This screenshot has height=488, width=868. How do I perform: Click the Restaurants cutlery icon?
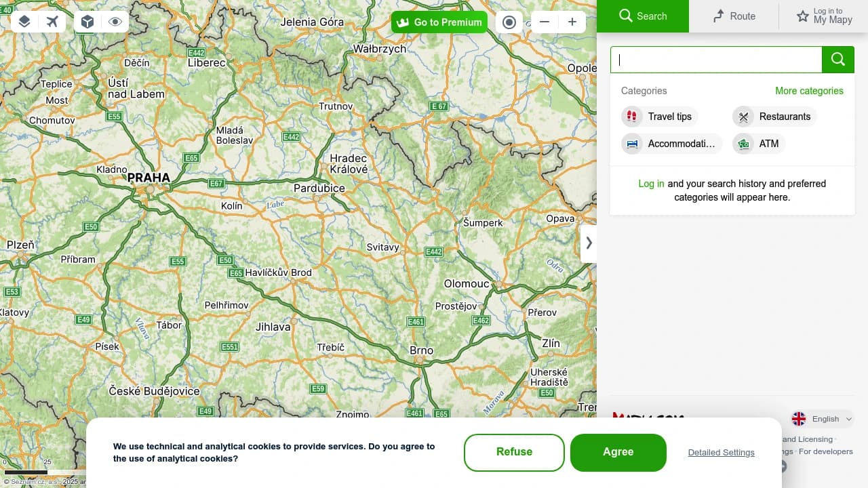[743, 117]
